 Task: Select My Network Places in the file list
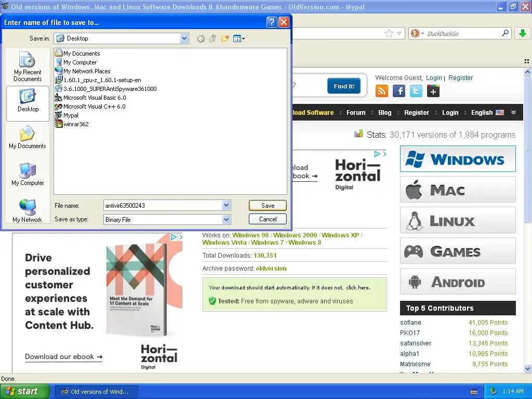[83, 71]
